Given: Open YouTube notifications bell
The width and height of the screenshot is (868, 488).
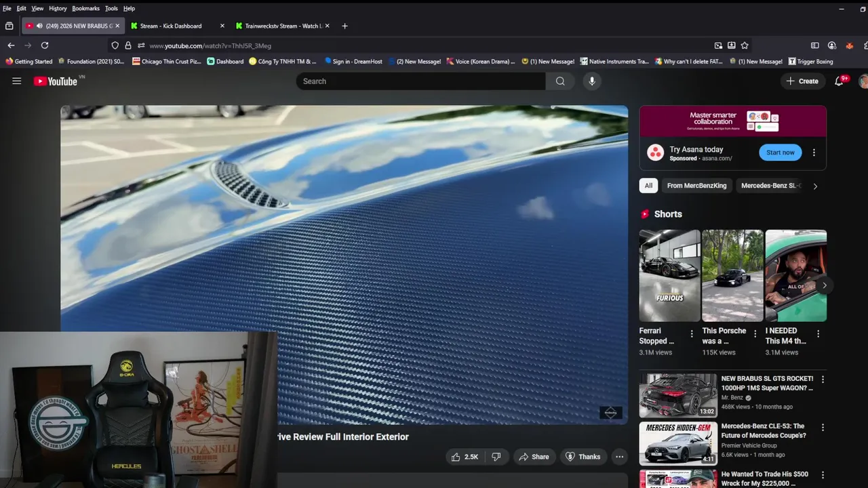Looking at the screenshot, I should (x=840, y=81).
